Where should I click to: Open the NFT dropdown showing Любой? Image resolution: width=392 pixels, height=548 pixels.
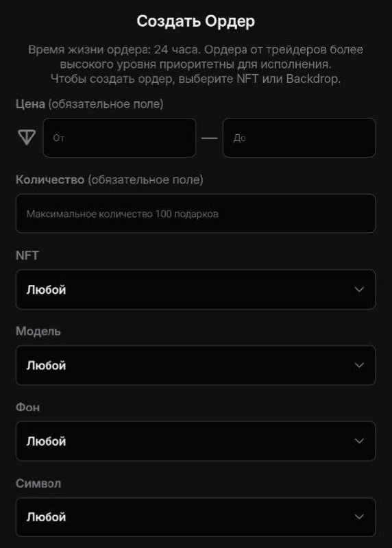point(196,289)
